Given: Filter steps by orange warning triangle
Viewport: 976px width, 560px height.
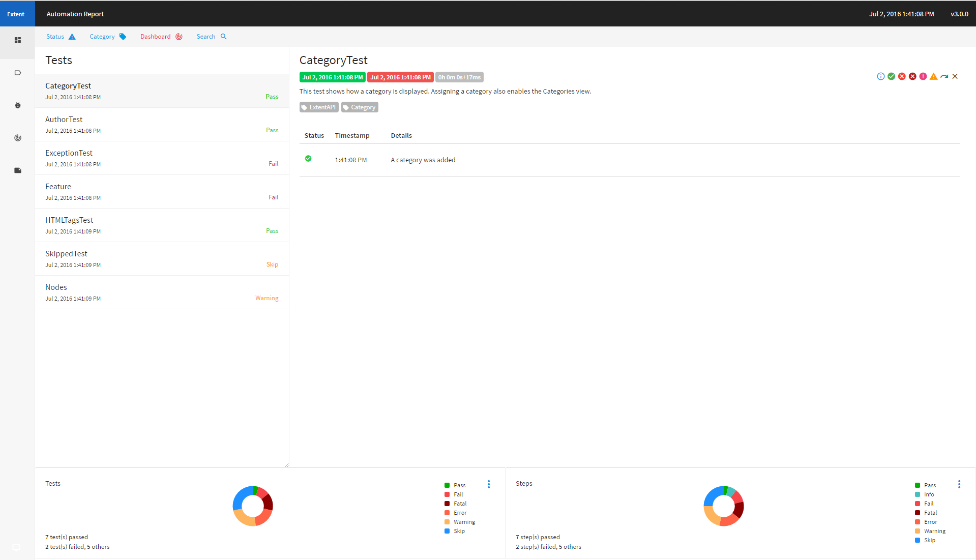Looking at the screenshot, I should click(933, 76).
